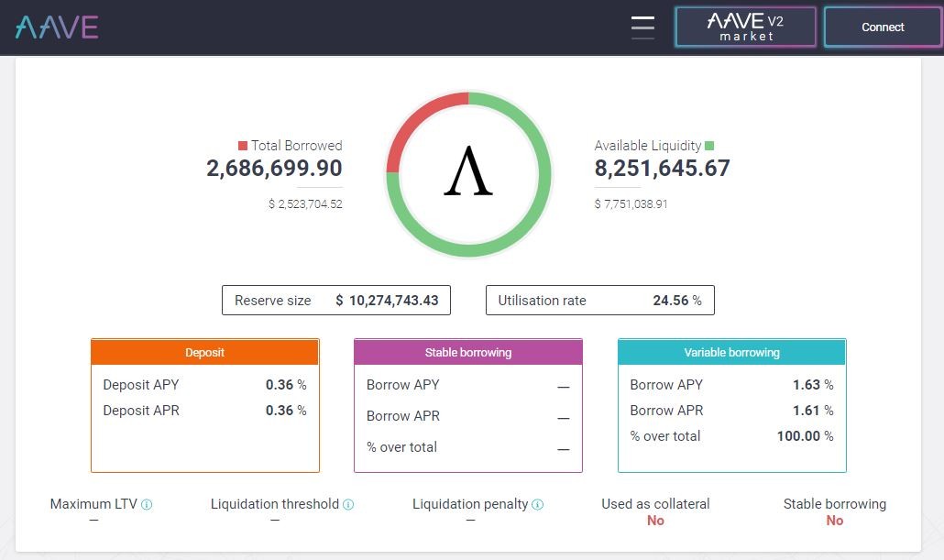Image resolution: width=944 pixels, height=560 pixels.
Task: Click the green Available Liquidity legend square
Action: 709,146
